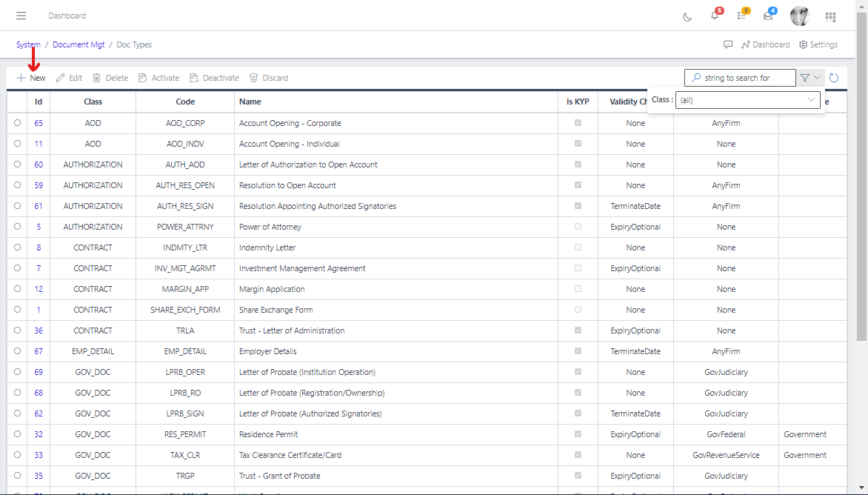Select radio for Account Opening - Individual row

(18, 144)
